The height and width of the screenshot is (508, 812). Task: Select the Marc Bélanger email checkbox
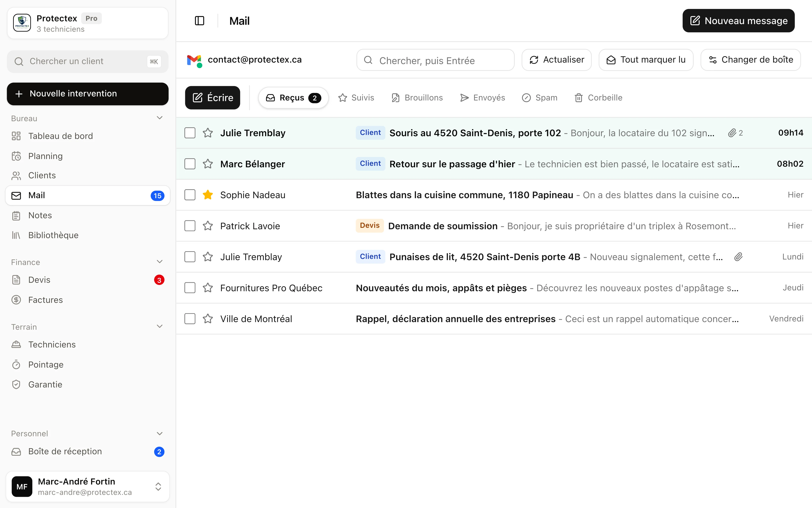coord(190,164)
